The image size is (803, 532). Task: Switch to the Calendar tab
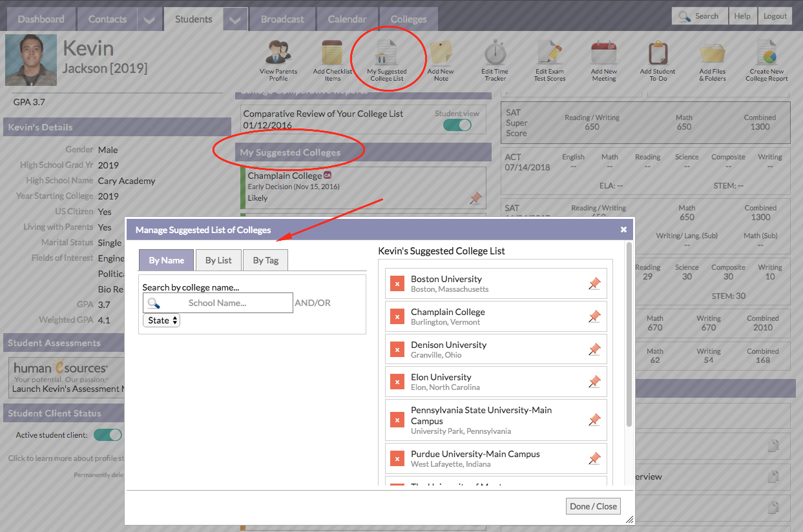[x=347, y=19]
